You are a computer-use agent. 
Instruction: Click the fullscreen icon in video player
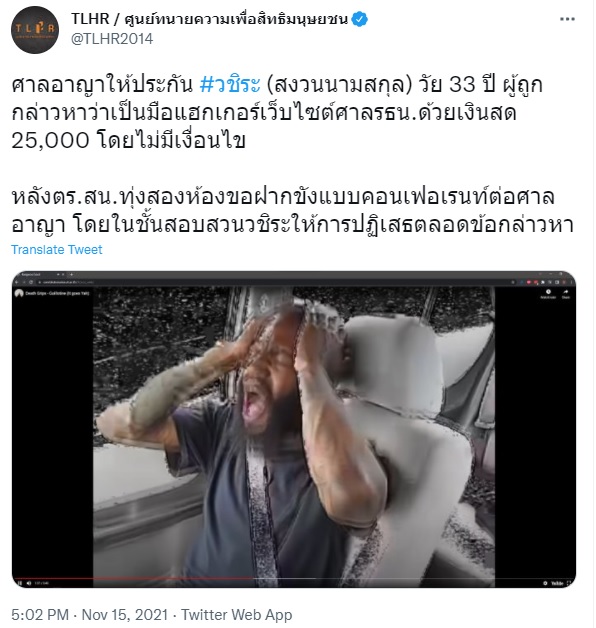pyautogui.click(x=568, y=583)
